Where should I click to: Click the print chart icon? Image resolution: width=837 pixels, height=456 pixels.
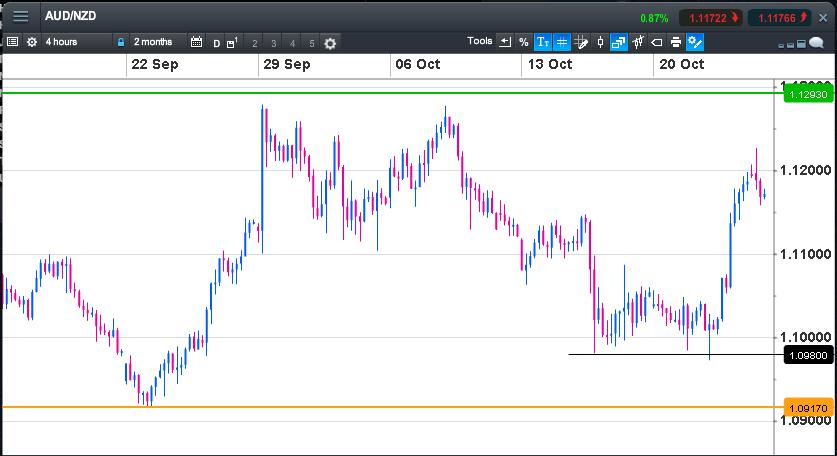[676, 42]
